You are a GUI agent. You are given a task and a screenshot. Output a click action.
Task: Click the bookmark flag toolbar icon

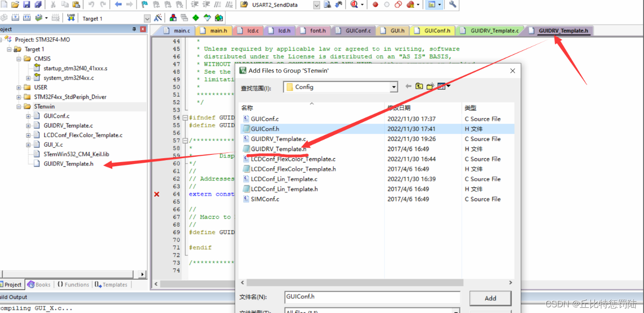pos(145,5)
